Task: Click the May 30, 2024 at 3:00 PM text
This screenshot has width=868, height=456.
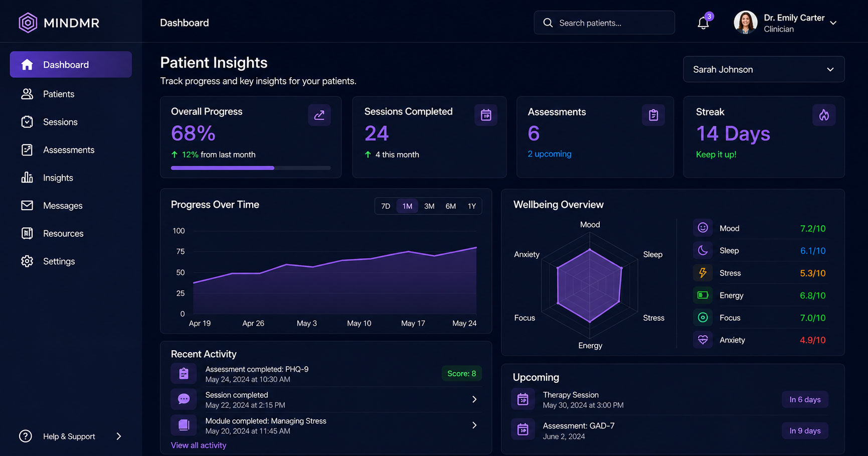Action: pyautogui.click(x=583, y=405)
